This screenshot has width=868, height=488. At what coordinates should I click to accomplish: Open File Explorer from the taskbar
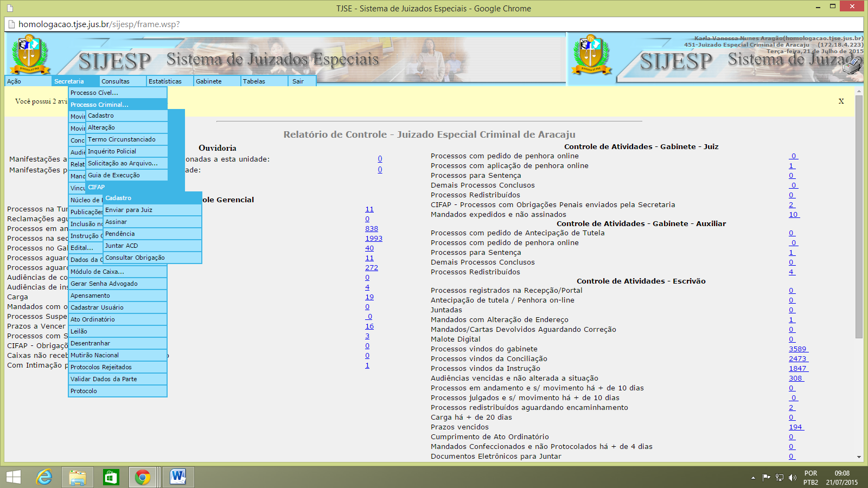(78, 477)
